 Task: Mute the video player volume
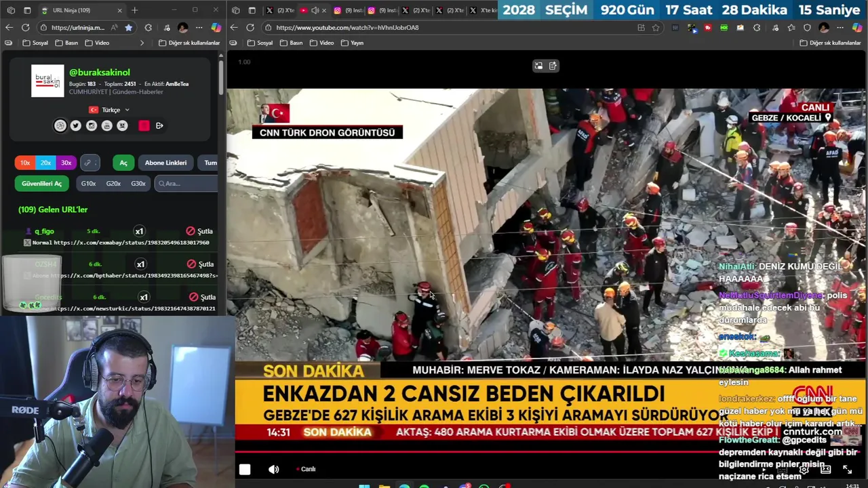[273, 469]
